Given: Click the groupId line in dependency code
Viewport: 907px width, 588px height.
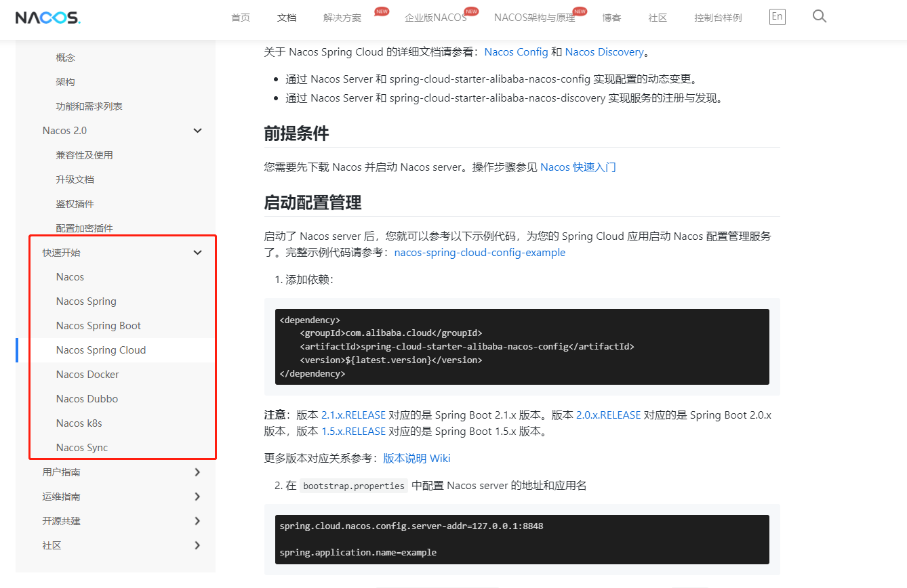Looking at the screenshot, I should [x=391, y=333].
